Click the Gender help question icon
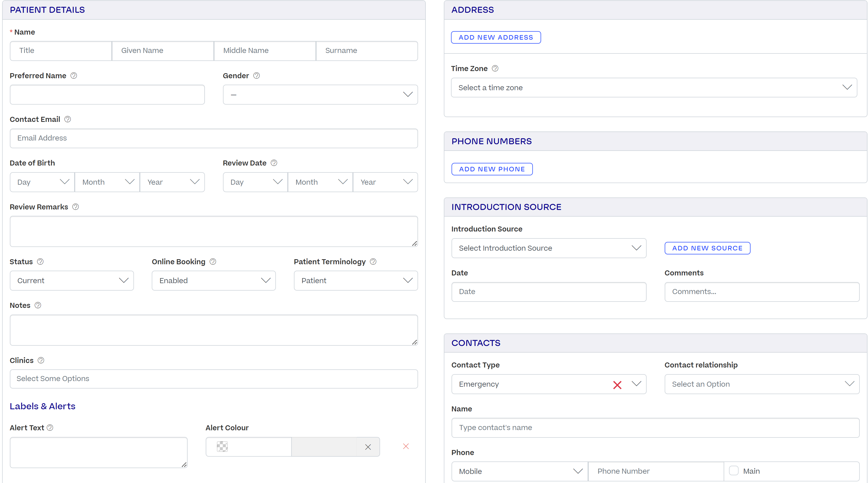868x483 pixels. (x=256, y=76)
